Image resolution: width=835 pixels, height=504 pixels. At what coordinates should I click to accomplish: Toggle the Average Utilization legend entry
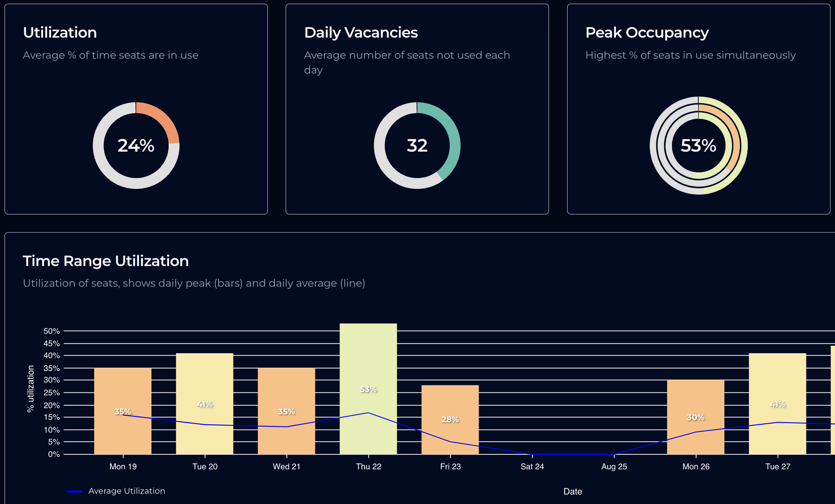click(117, 491)
